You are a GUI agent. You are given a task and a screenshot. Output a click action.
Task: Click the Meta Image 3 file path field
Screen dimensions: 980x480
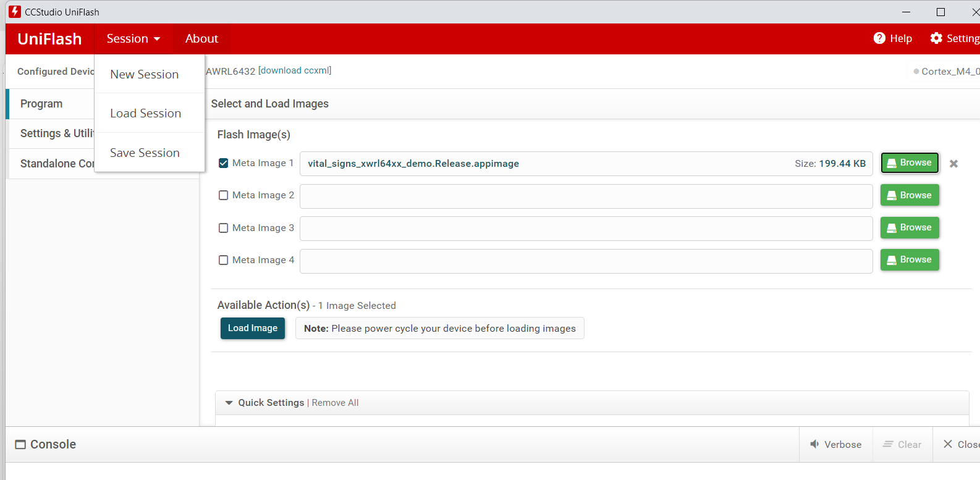(x=586, y=229)
